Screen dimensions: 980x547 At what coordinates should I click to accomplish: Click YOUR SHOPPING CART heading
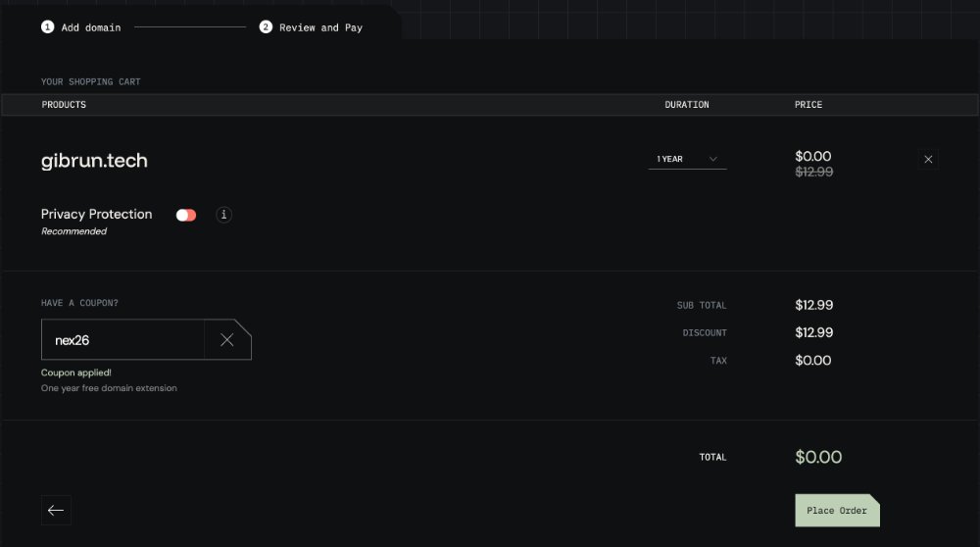pos(90,82)
